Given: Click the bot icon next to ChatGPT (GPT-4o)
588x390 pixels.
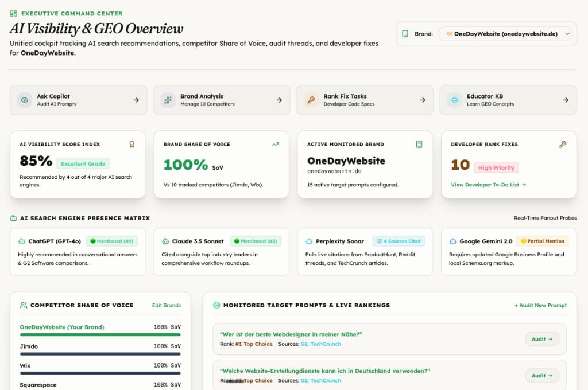Looking at the screenshot, I should [22, 241].
